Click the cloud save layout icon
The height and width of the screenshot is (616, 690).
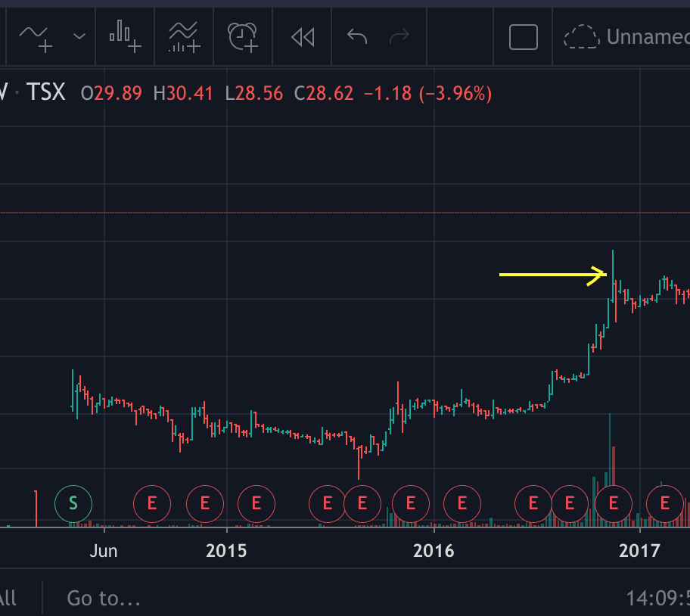coord(581,37)
